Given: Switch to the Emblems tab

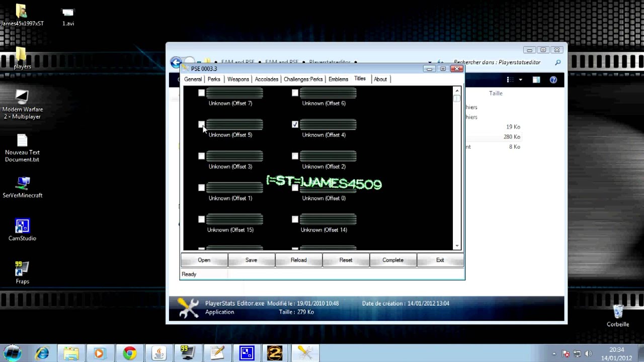Looking at the screenshot, I should 338,79.
